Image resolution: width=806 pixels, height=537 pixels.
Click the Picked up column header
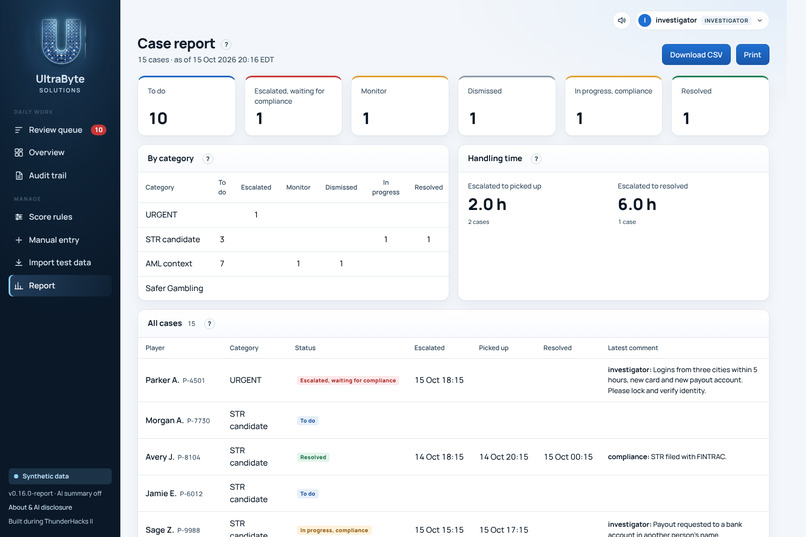point(493,348)
